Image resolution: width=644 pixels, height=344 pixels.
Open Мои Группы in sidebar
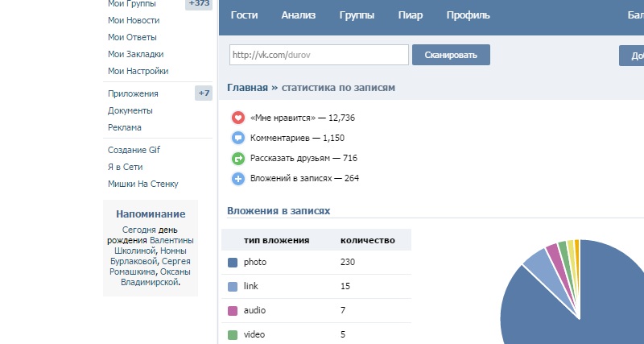[132, 4]
